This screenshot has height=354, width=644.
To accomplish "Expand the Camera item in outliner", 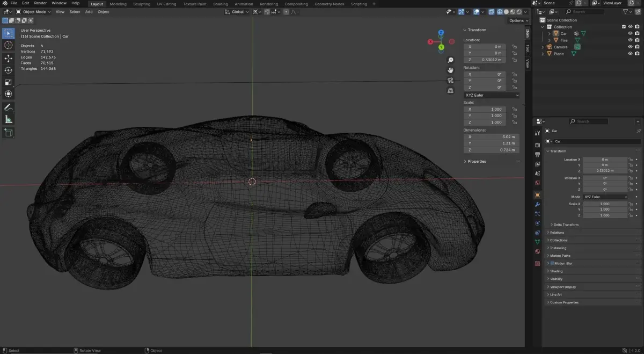I will point(543,47).
